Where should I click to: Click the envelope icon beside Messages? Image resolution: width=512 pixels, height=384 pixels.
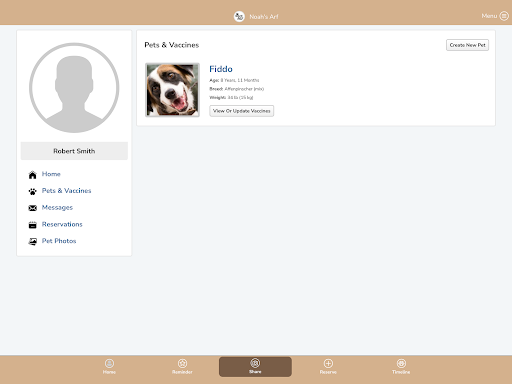point(32,208)
